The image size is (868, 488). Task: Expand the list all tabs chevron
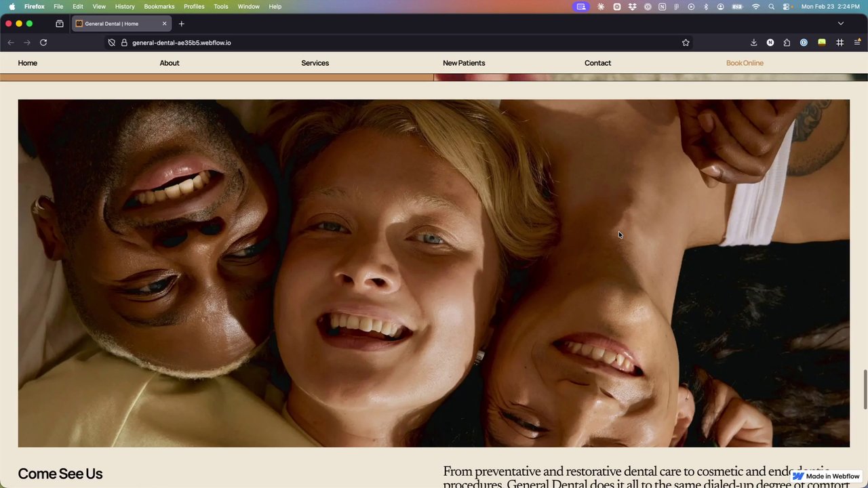coord(841,24)
